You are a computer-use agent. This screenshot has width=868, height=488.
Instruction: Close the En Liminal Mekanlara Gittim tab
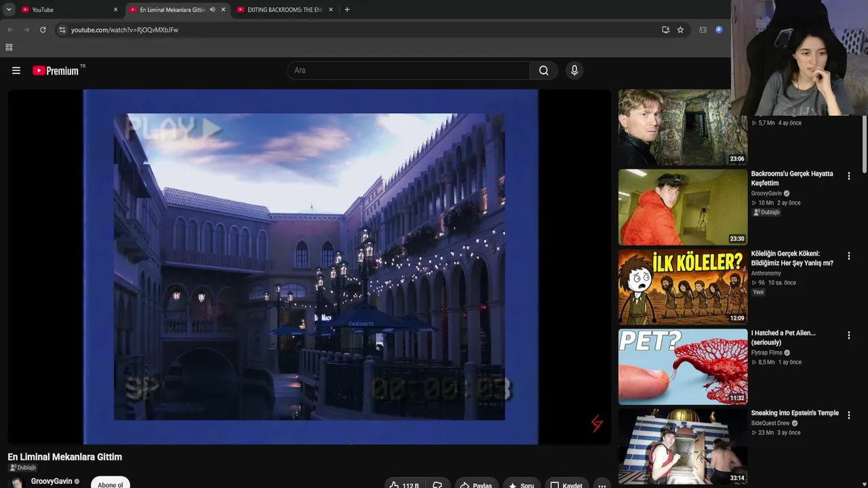pos(222,9)
